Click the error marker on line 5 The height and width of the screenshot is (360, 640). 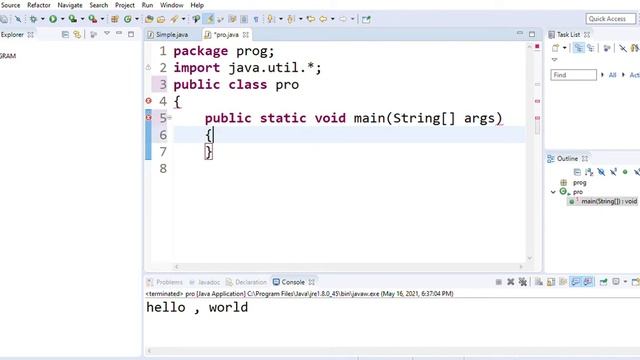coord(149,118)
